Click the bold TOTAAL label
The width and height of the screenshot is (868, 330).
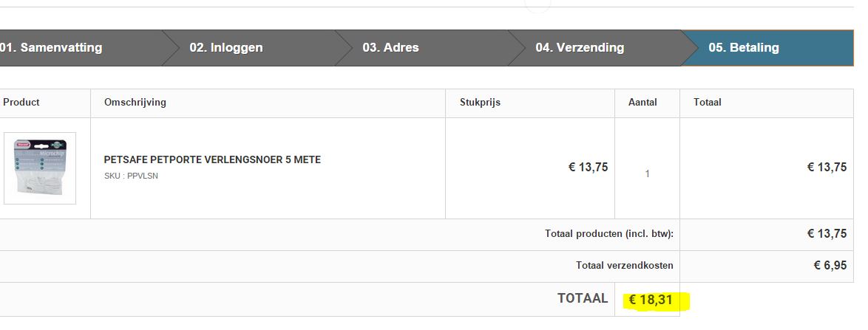coord(583,298)
